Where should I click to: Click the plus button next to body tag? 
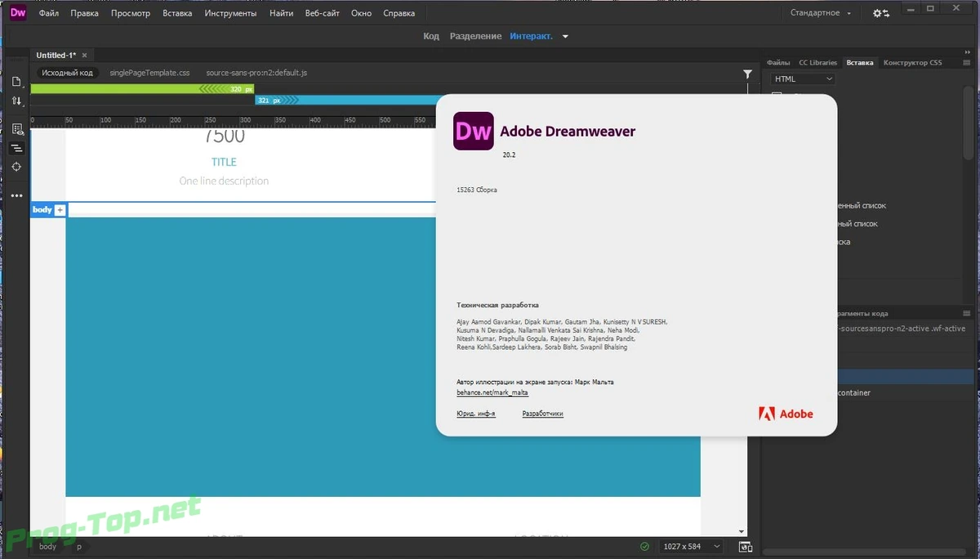click(x=60, y=210)
